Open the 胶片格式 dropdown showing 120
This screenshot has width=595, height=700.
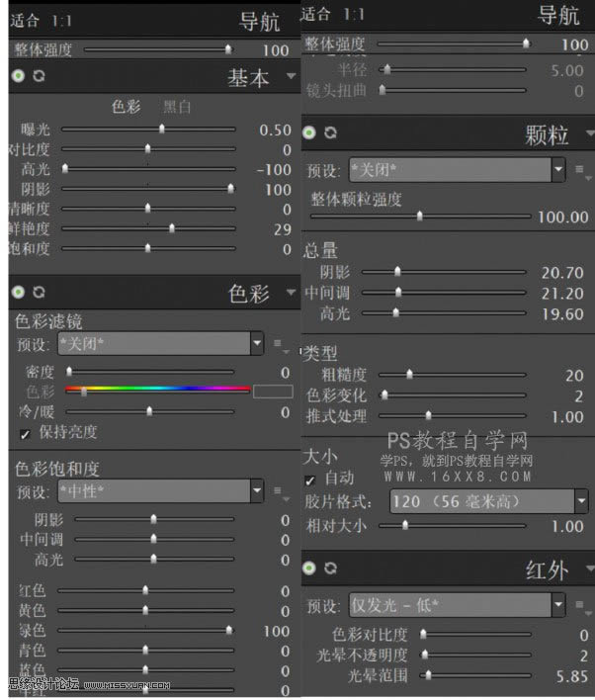pos(488,502)
